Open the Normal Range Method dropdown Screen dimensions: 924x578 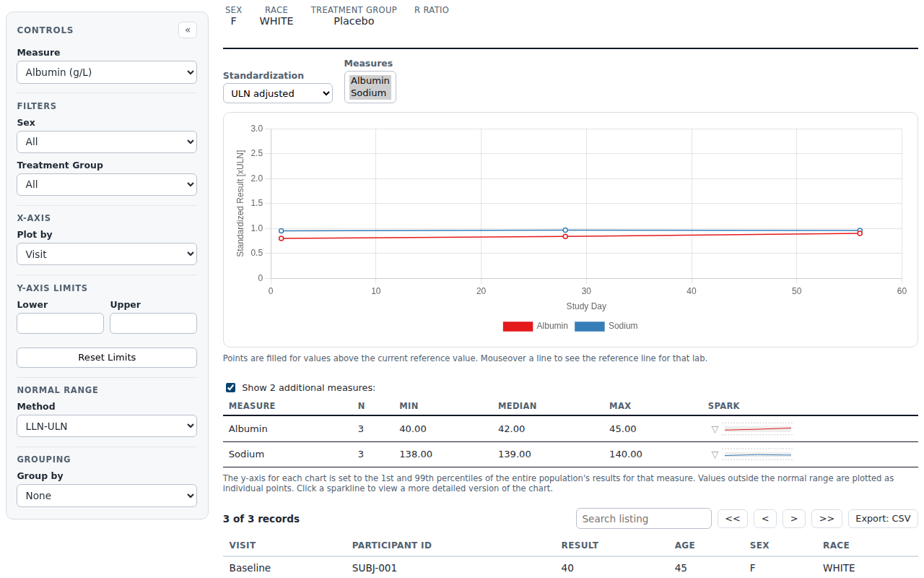(x=107, y=426)
